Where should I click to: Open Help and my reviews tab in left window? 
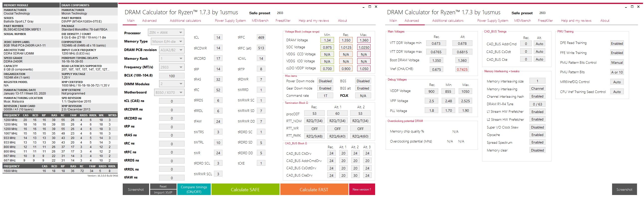pos(314,20)
